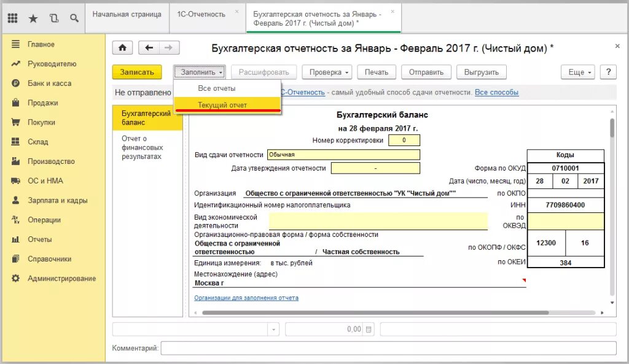Open Организации для заполнения отчета link
Screen dimensions: 629x364
coord(246,298)
